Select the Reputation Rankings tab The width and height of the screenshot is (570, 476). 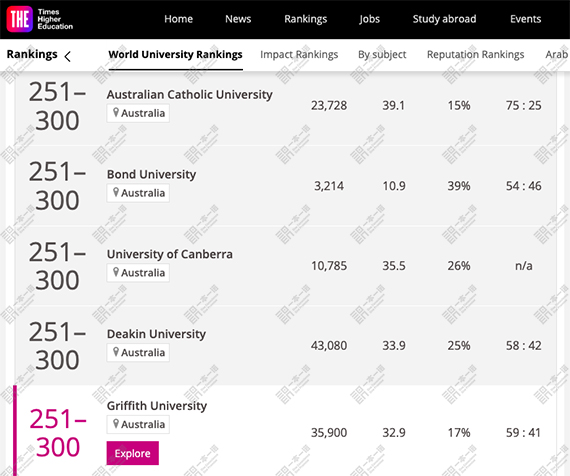[x=475, y=55]
